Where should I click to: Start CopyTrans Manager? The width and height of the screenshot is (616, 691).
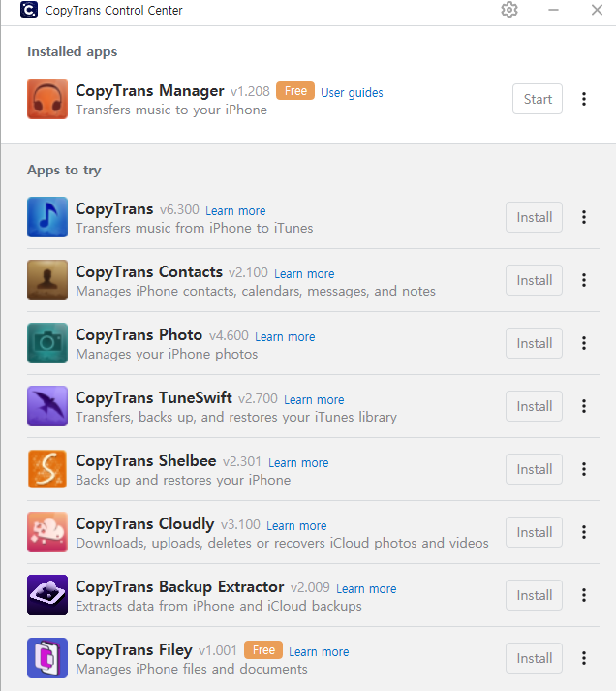tap(538, 99)
